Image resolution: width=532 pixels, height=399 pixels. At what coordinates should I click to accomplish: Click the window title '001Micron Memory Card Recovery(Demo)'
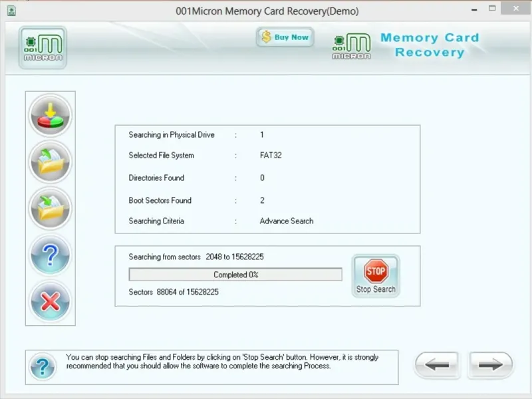267,11
